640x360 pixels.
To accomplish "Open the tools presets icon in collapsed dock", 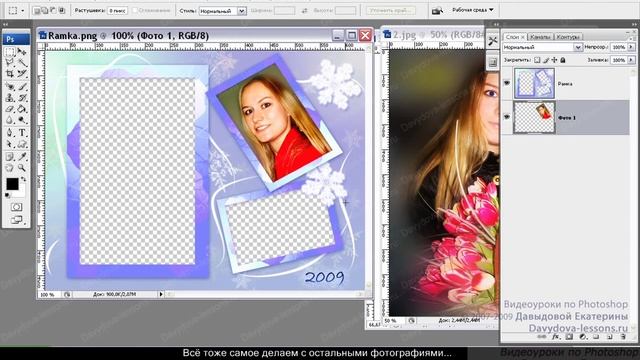I will click(493, 40).
